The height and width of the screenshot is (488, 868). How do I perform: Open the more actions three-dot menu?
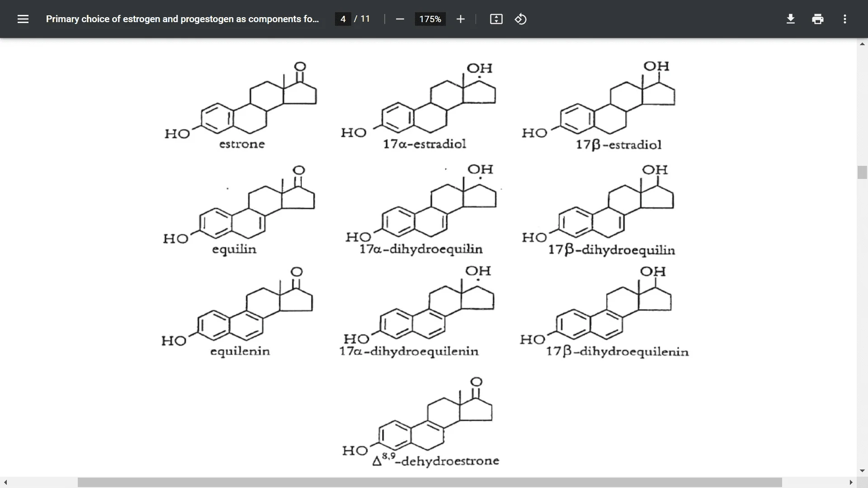point(844,19)
